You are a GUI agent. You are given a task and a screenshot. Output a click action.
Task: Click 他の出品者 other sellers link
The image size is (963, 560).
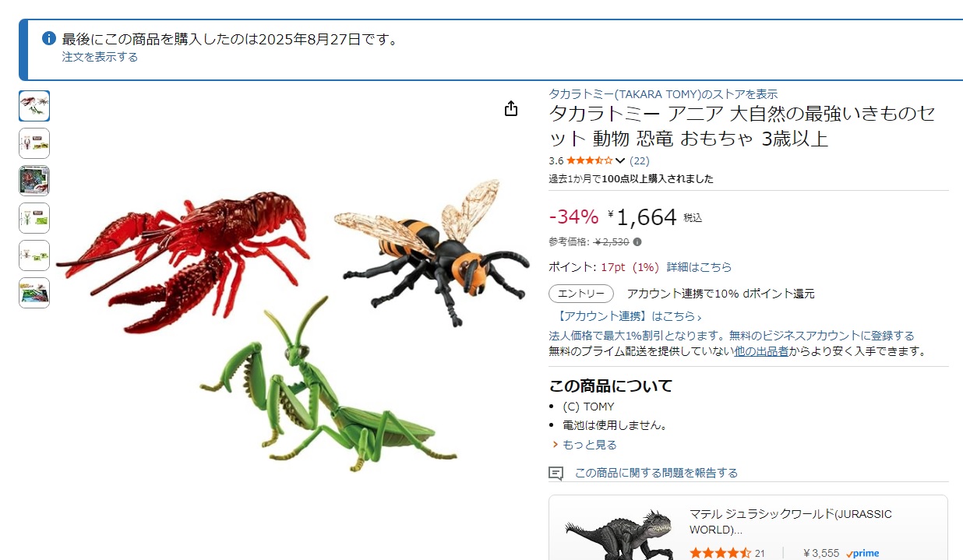click(x=761, y=351)
